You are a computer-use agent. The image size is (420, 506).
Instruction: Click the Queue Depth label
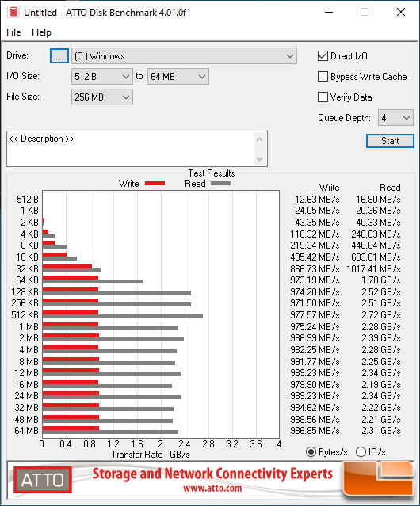[344, 118]
